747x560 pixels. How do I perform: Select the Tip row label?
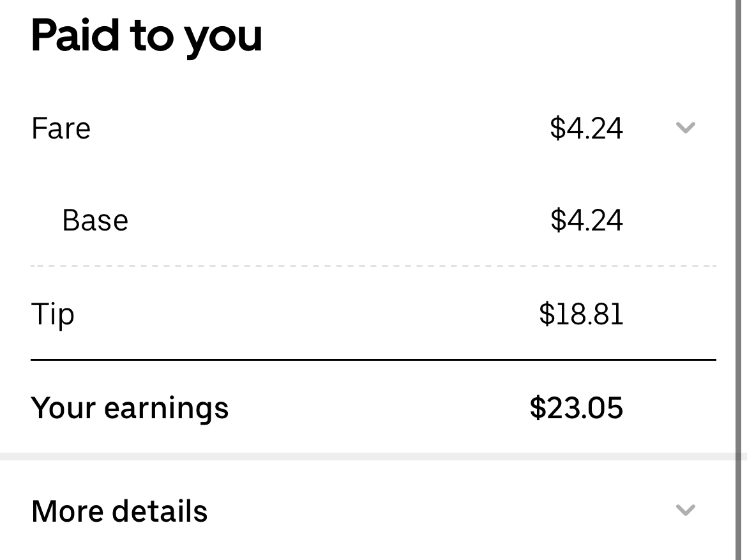(x=52, y=315)
